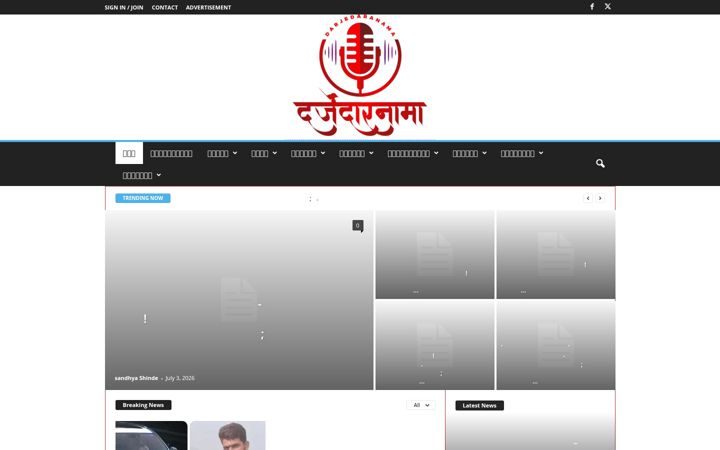
Task: Click the July 3, 2026 post date
Action: (180, 378)
